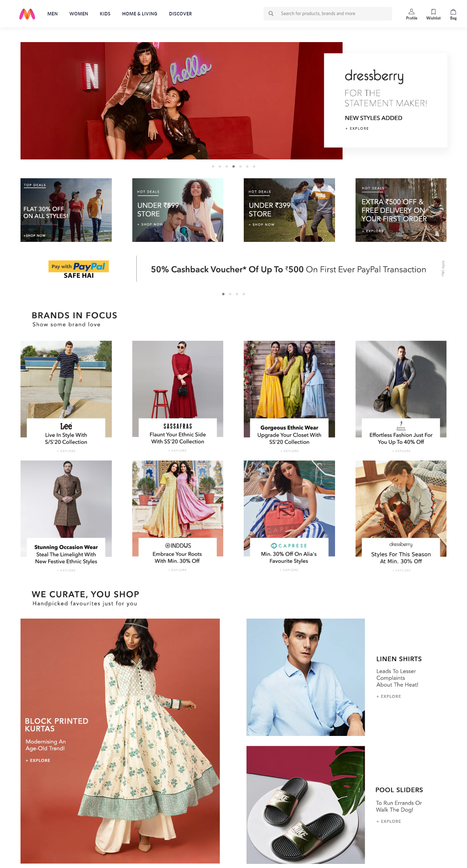The height and width of the screenshot is (868, 467).
Task: Click the Myntra logo icon
Action: [x=27, y=14]
